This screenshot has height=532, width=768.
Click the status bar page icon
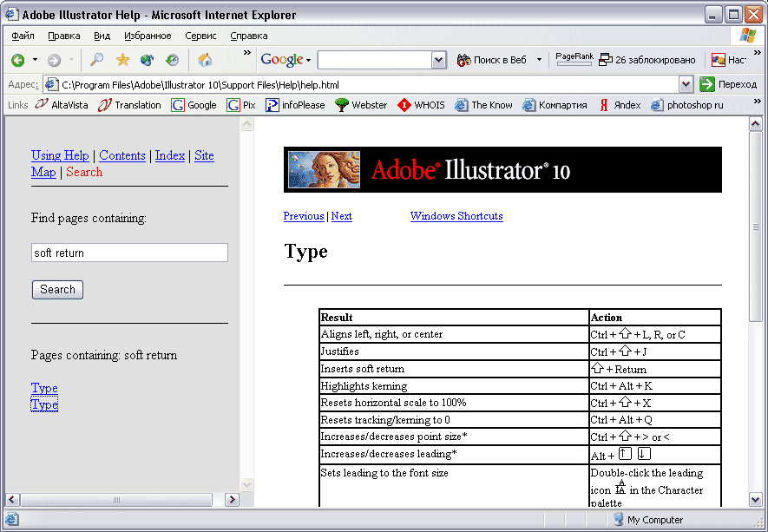12,519
